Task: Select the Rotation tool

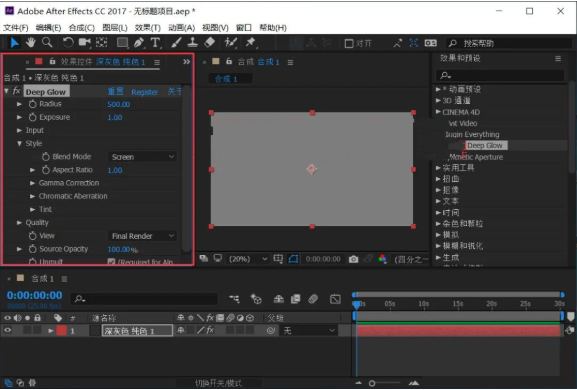Action: point(68,43)
